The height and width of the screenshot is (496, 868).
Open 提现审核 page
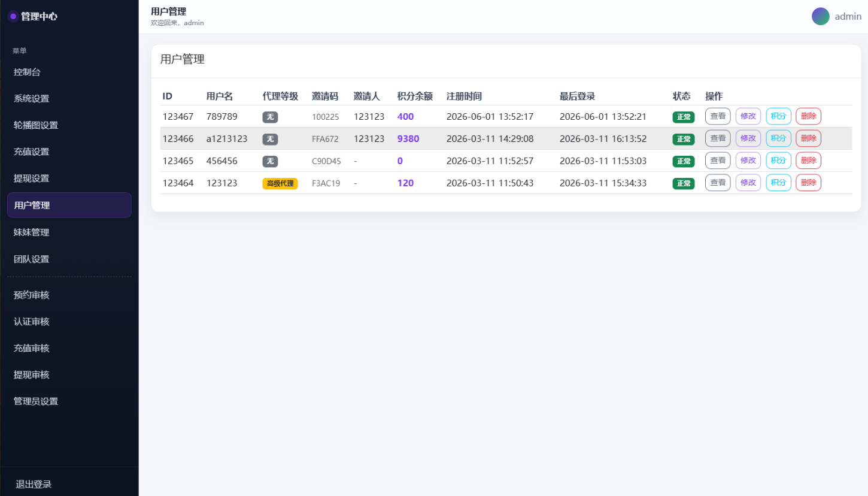pos(69,374)
